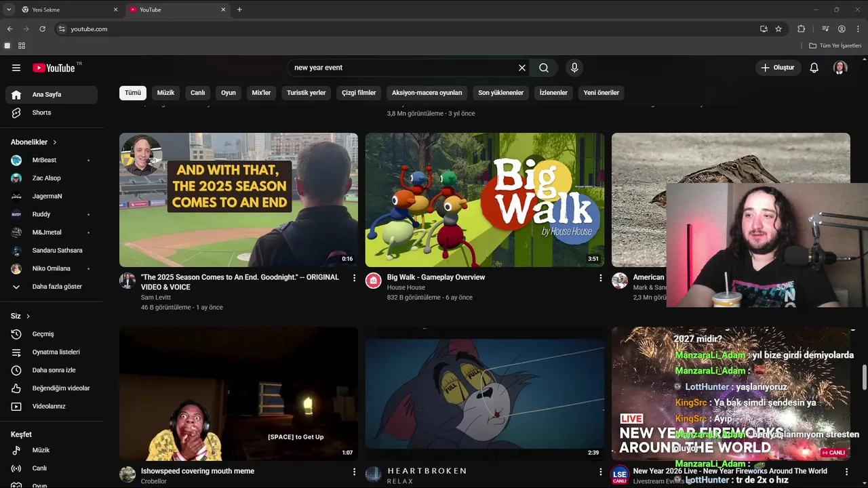Select the Aksiyon-macera oyunları chip
Viewport: 868px width, 488px height.
[x=427, y=93]
